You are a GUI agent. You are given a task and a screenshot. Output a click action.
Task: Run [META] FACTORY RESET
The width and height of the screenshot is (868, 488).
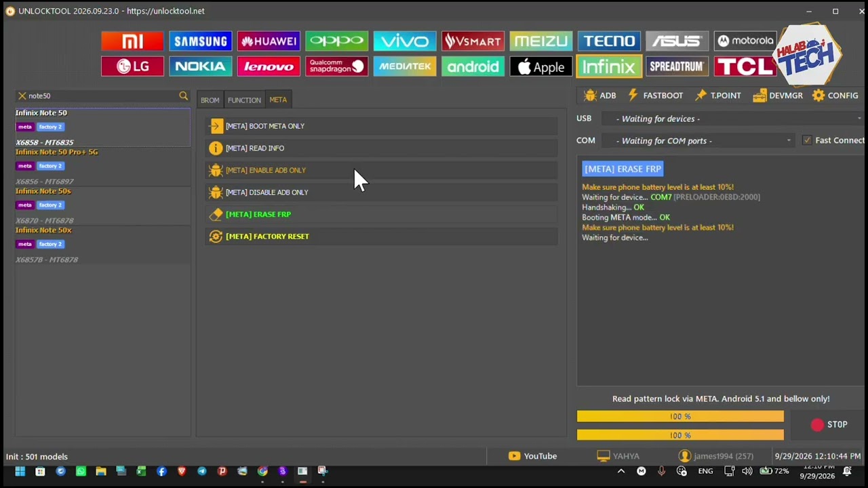pyautogui.click(x=382, y=237)
